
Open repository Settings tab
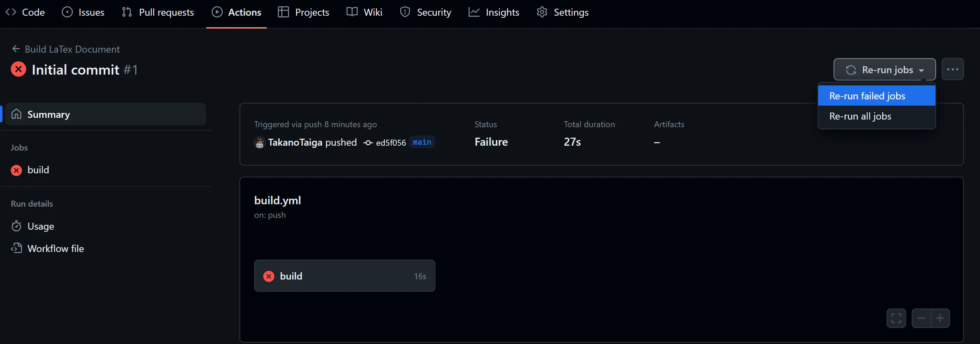point(563,12)
